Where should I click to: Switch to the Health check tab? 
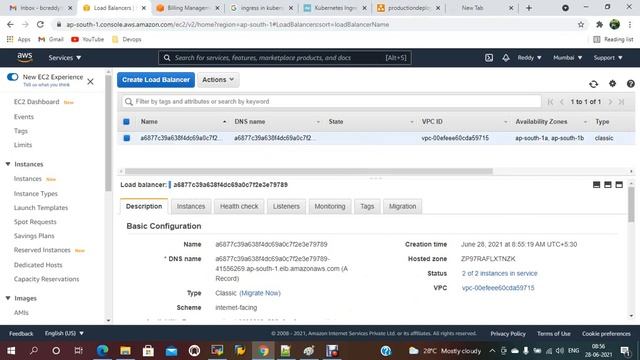click(x=239, y=206)
